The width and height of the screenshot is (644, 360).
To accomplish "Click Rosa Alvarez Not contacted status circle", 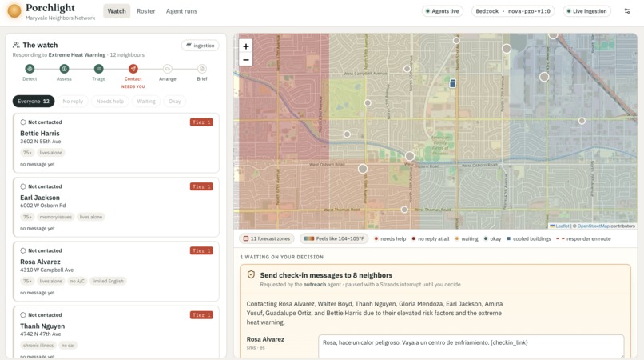I will pos(23,250).
